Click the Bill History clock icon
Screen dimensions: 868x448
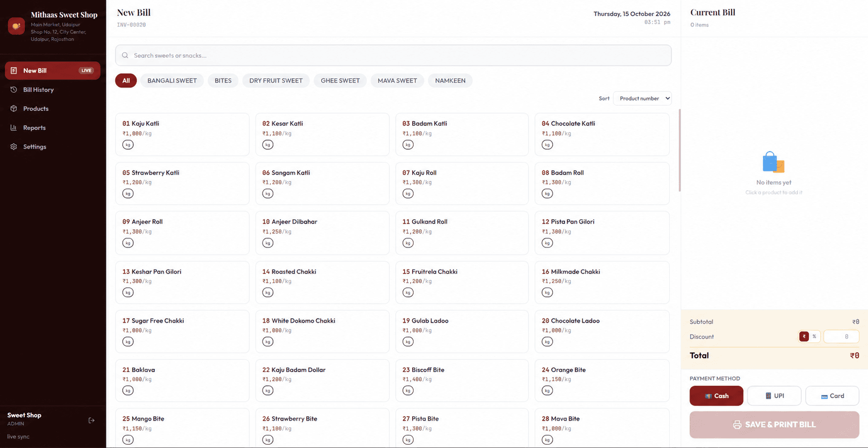[14, 90]
